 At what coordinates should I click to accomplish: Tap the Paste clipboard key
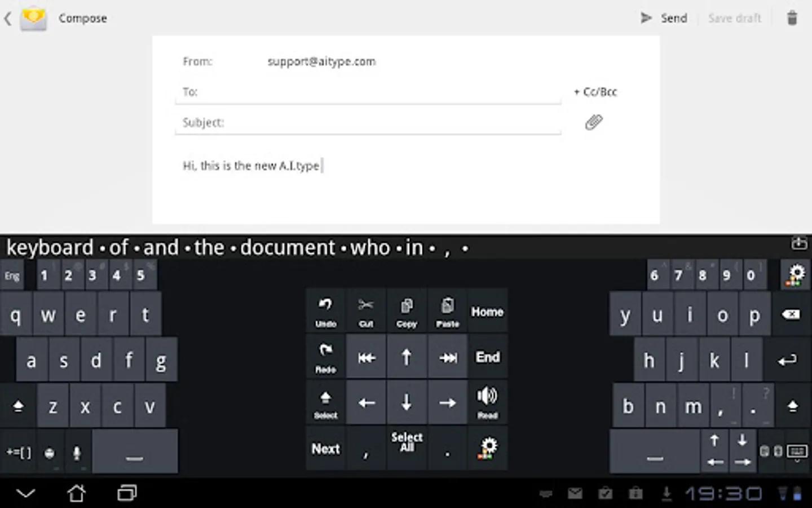[448, 311]
